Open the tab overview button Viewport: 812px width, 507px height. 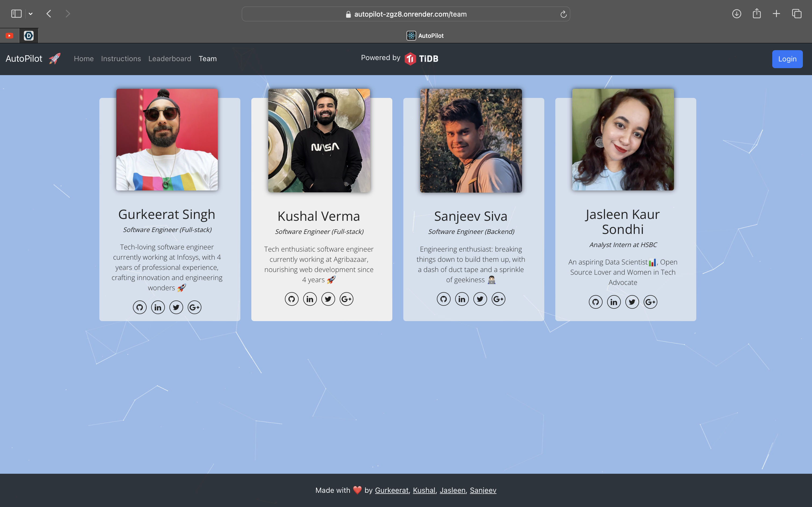click(x=797, y=14)
